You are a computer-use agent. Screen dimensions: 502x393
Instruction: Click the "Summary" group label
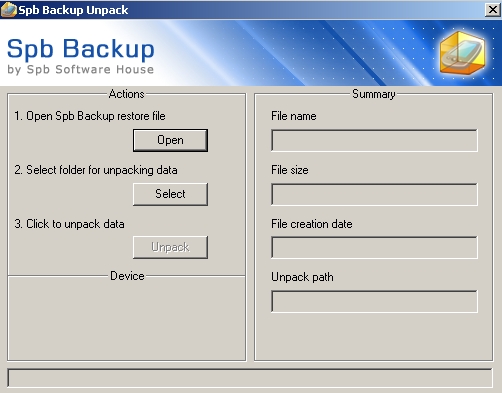coord(374,94)
